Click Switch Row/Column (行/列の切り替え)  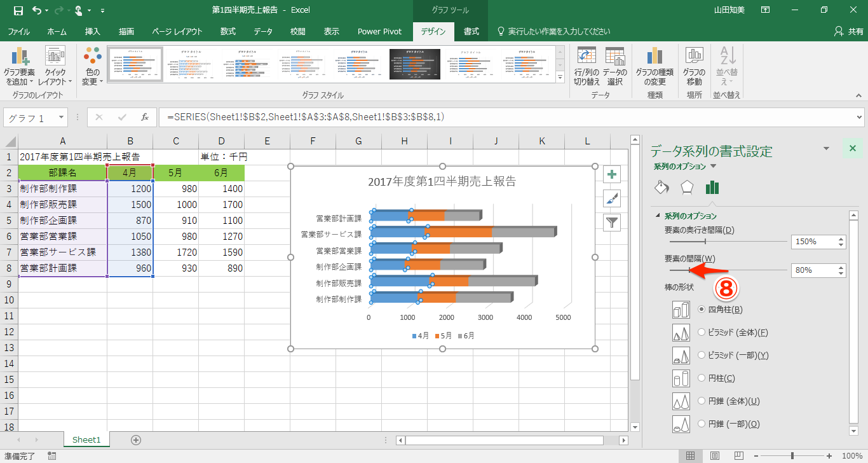coord(587,66)
